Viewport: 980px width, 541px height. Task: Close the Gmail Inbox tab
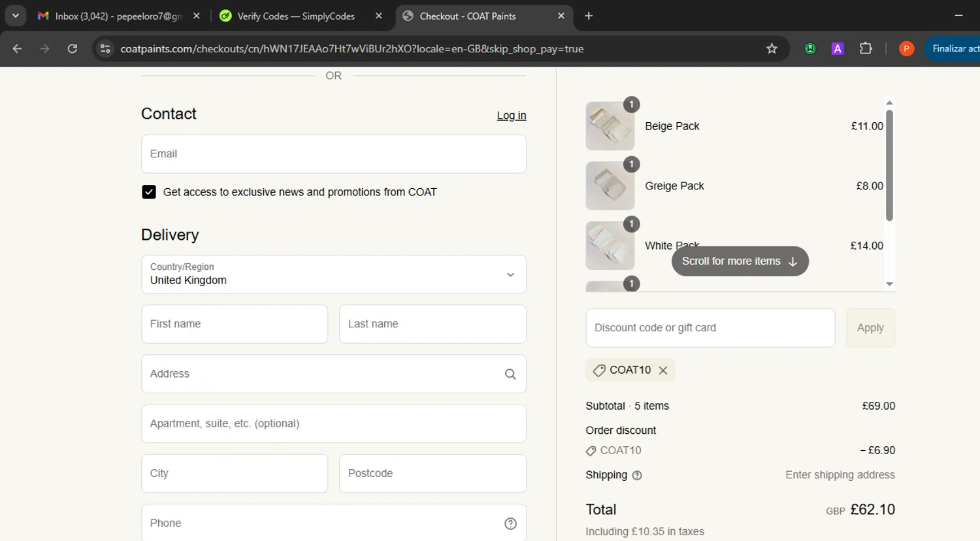(x=197, y=16)
